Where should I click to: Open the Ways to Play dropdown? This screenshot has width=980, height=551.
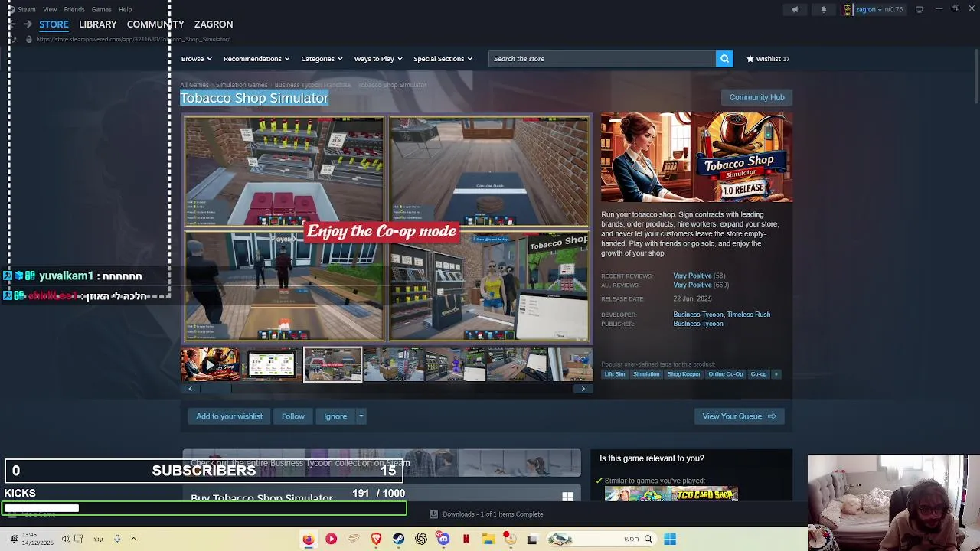(378, 59)
